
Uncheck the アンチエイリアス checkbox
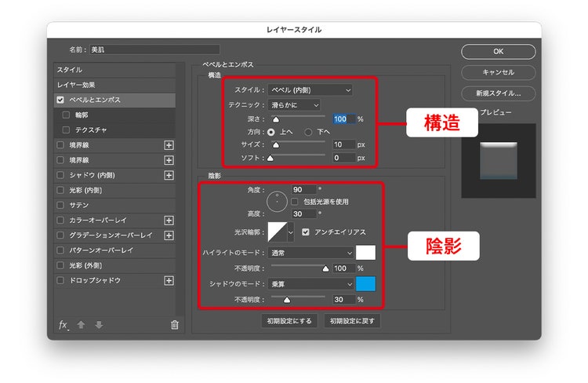click(x=306, y=232)
